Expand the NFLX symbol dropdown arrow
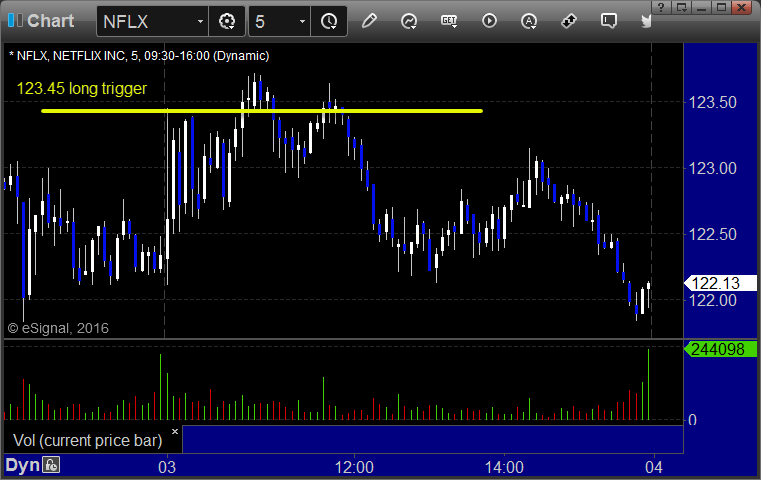The height and width of the screenshot is (480, 761). tap(200, 21)
